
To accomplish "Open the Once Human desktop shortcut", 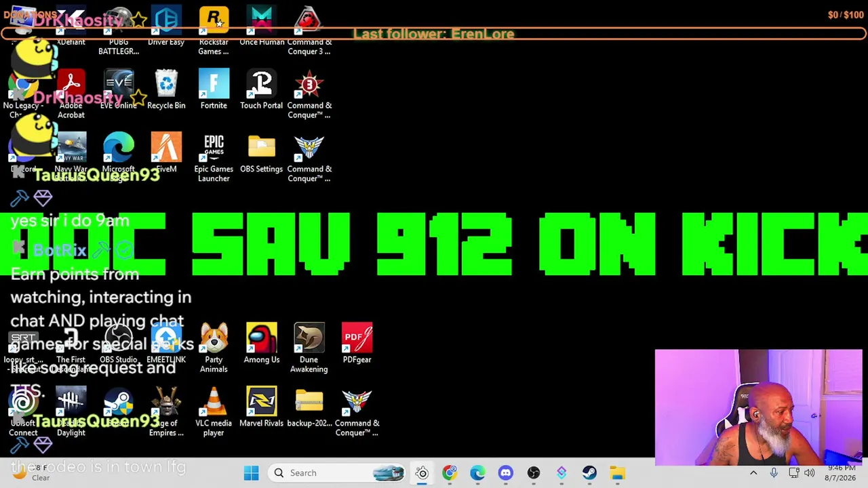I will coord(262,27).
